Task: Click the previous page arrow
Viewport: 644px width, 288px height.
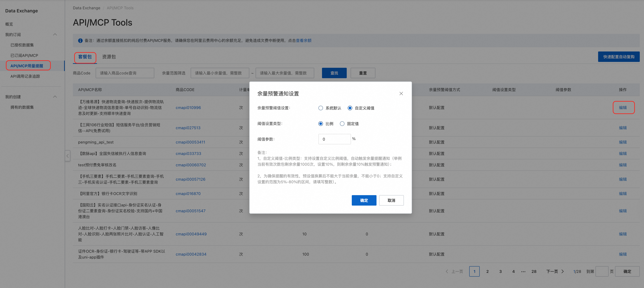Action: tap(447, 272)
